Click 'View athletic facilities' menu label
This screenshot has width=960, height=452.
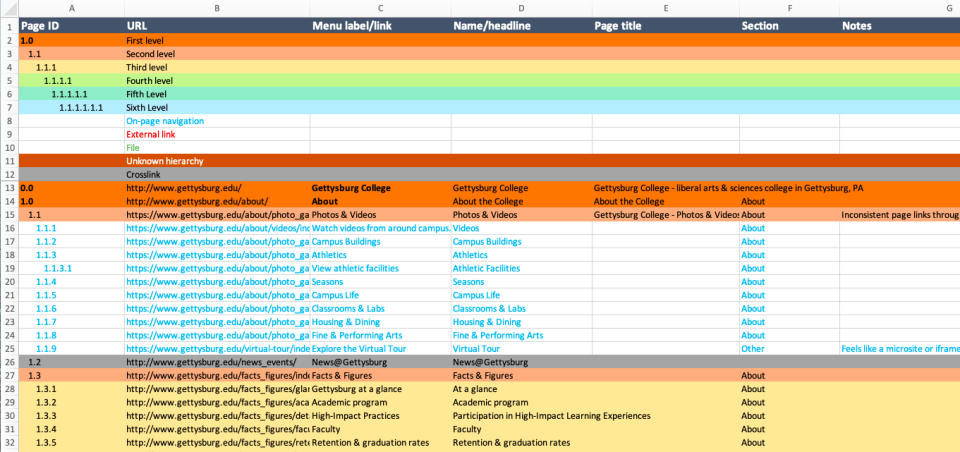click(381, 268)
